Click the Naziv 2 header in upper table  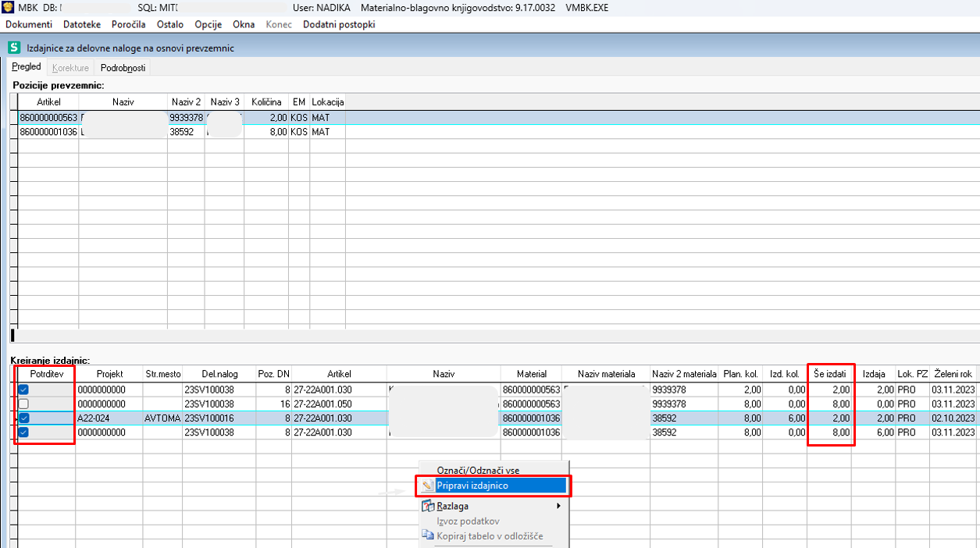point(187,102)
